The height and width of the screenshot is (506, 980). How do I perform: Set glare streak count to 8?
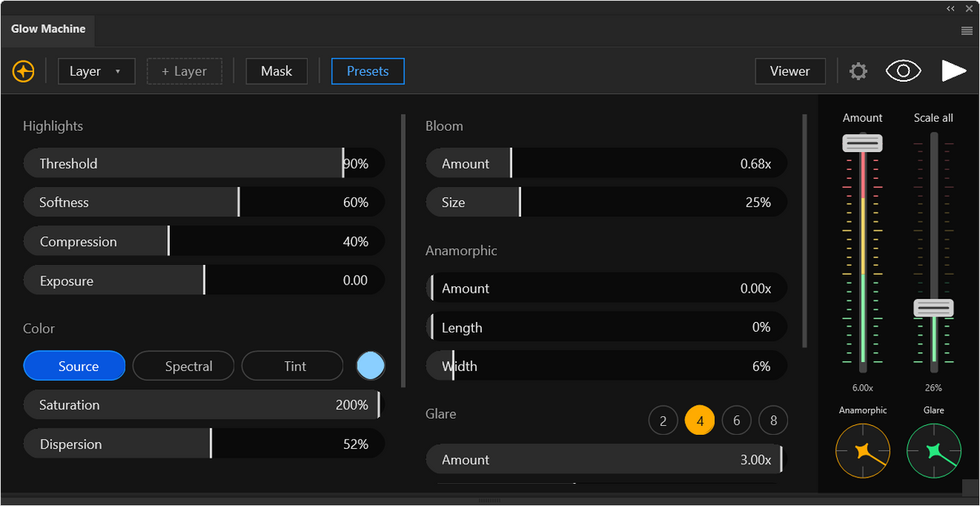[773, 421]
